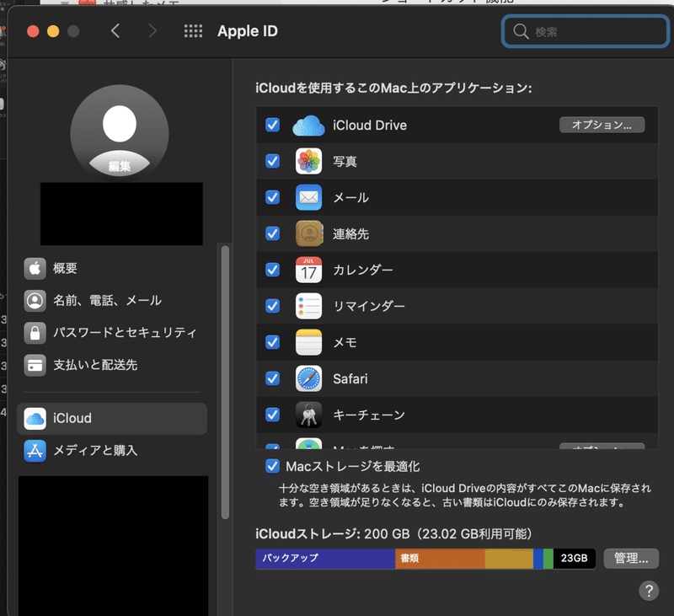This screenshot has height=616, width=674.
Task: Open the App Launcher grid icon
Action: [x=193, y=30]
